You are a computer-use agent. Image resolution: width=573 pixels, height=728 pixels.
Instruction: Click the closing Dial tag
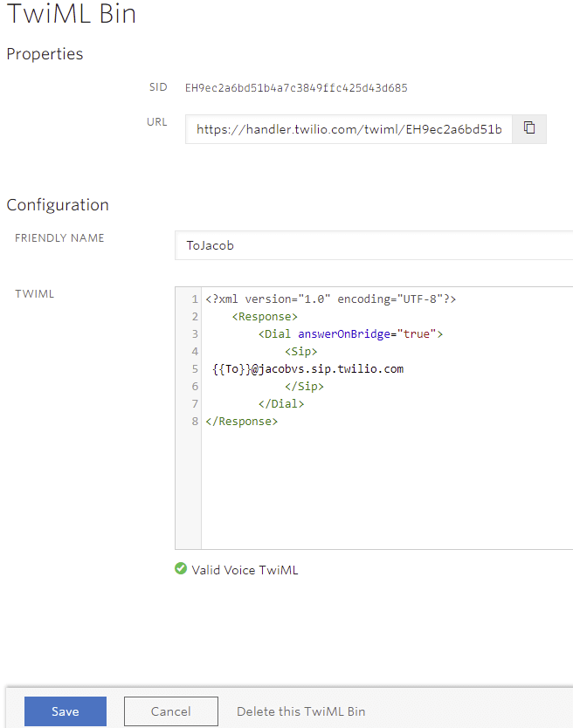[x=281, y=404]
